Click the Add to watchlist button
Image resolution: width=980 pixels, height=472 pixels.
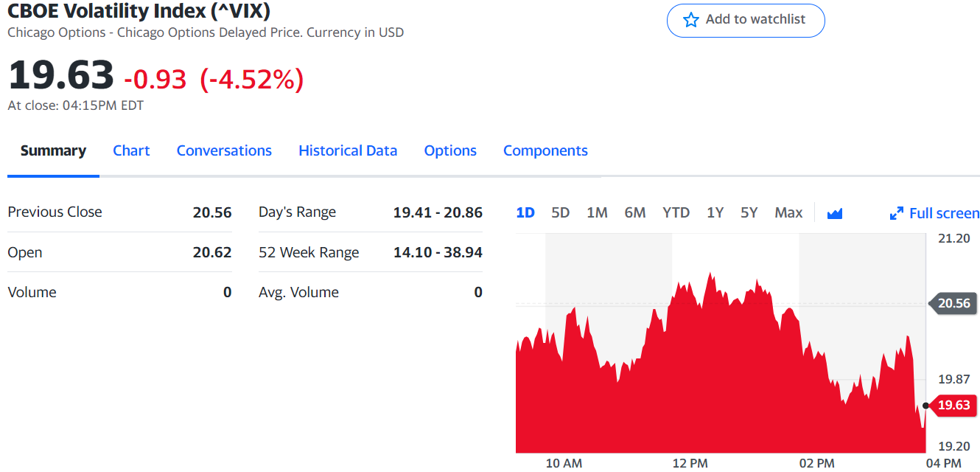tap(746, 20)
